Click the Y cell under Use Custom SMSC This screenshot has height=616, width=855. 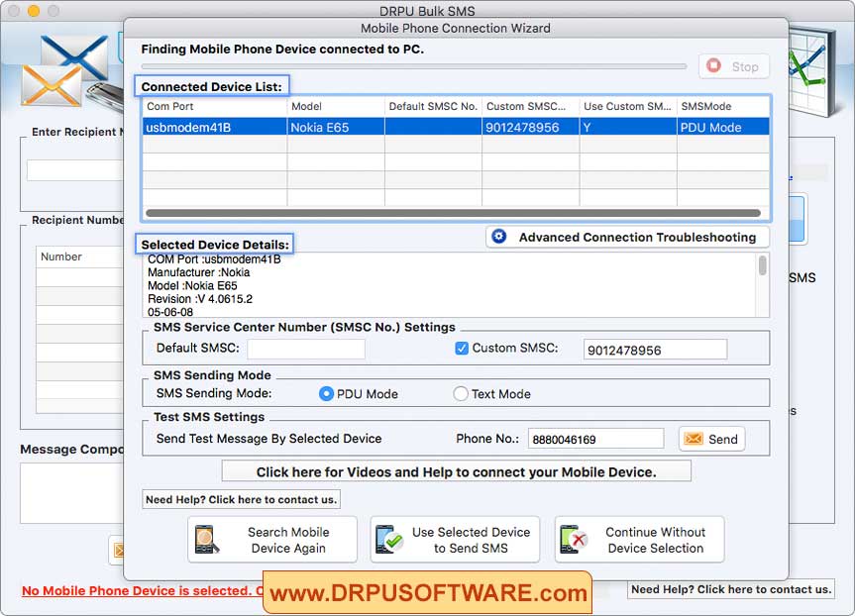point(628,127)
